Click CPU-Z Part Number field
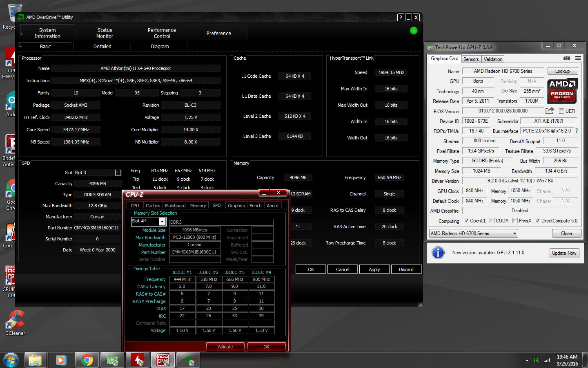This screenshot has height=368, width=588. [x=195, y=252]
